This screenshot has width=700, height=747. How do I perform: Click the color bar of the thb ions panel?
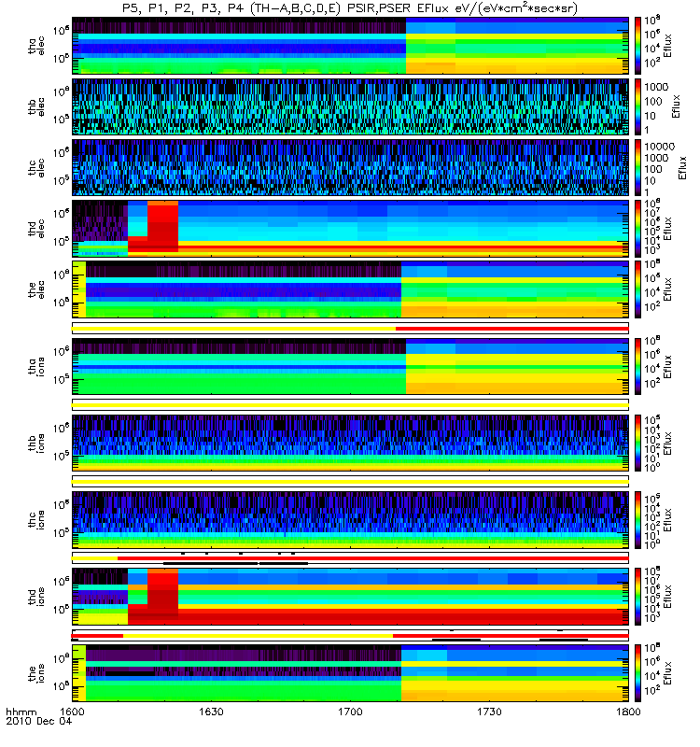coord(637,443)
